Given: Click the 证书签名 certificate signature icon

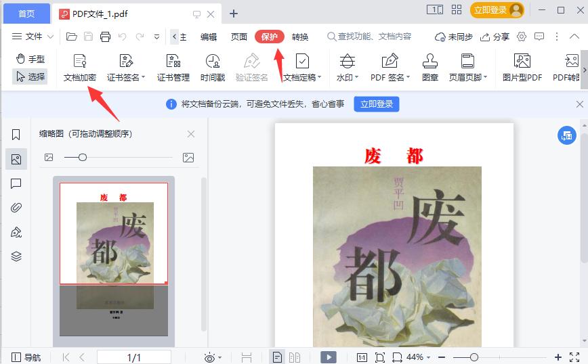Looking at the screenshot, I should (125, 61).
